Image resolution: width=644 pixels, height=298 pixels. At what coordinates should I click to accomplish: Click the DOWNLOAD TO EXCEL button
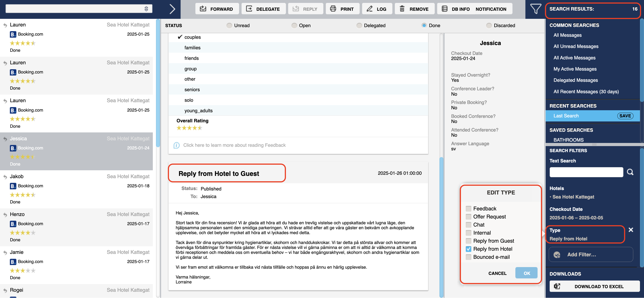click(594, 286)
